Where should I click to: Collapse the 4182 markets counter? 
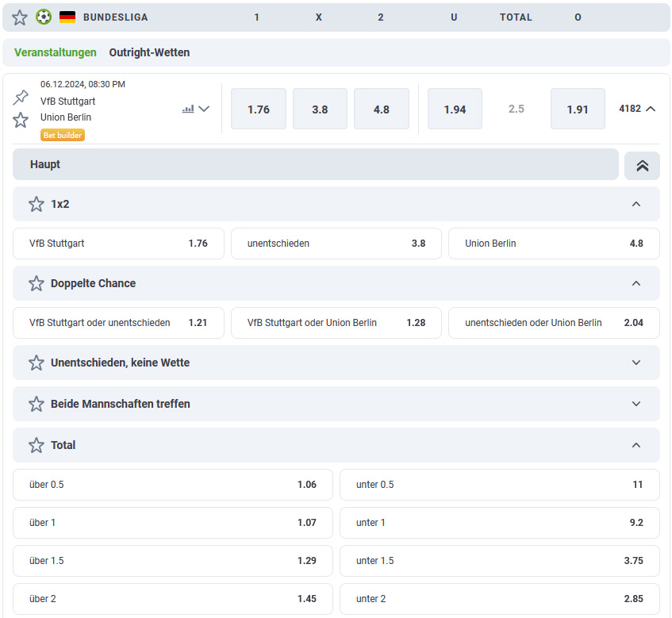tap(637, 109)
